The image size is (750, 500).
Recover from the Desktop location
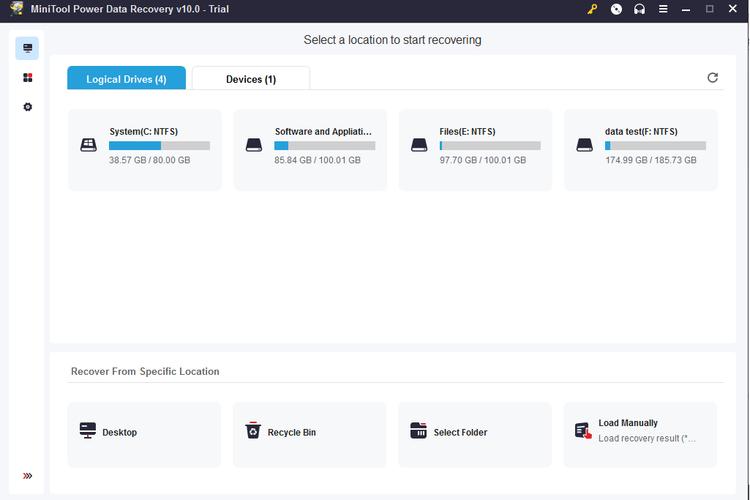pyautogui.click(x=145, y=433)
